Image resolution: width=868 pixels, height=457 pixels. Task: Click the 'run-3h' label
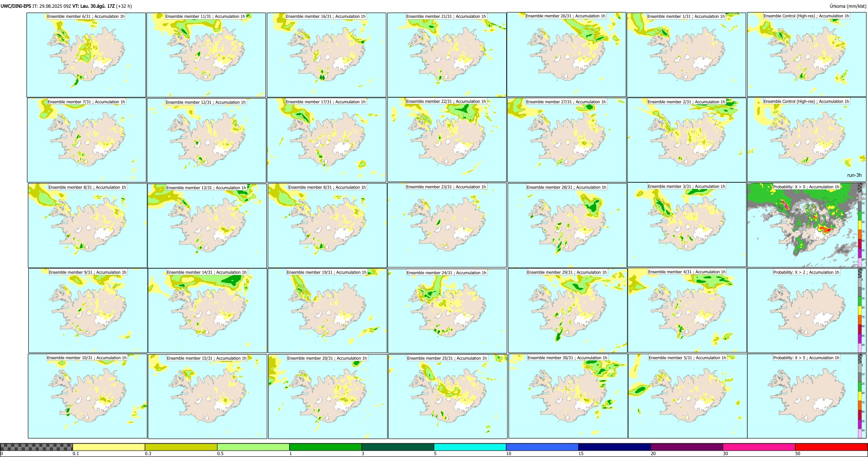pyautogui.click(x=854, y=175)
